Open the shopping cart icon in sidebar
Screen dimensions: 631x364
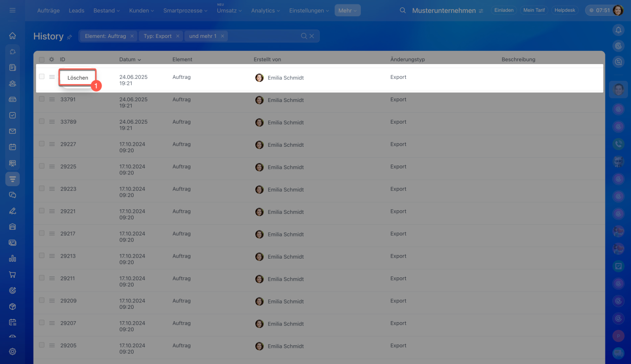coord(13,274)
